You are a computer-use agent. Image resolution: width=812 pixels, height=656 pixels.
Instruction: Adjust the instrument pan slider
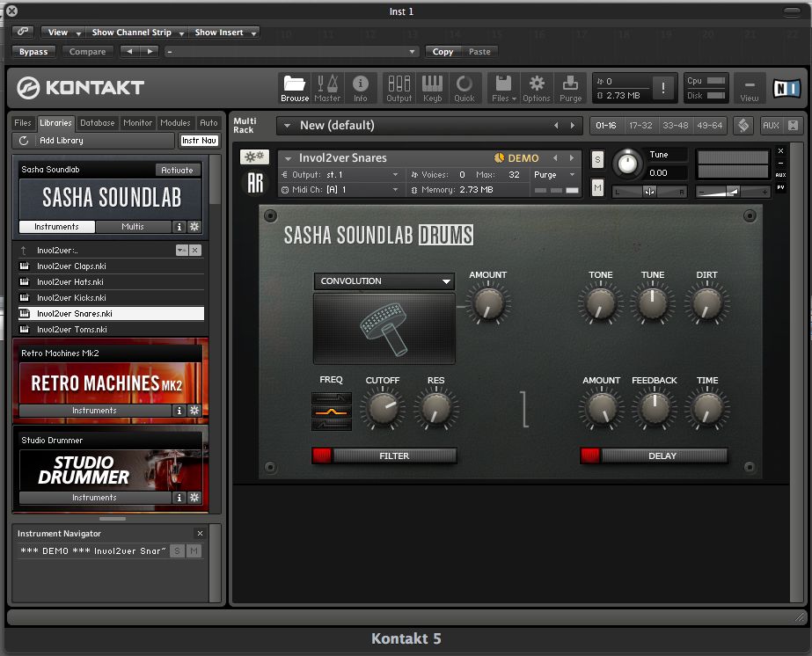click(x=649, y=192)
